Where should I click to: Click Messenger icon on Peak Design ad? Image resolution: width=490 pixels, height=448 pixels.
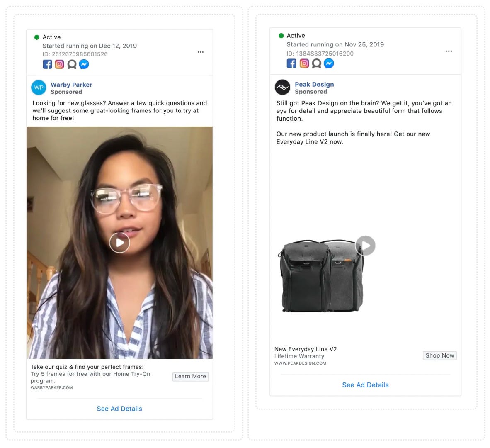coord(329,63)
